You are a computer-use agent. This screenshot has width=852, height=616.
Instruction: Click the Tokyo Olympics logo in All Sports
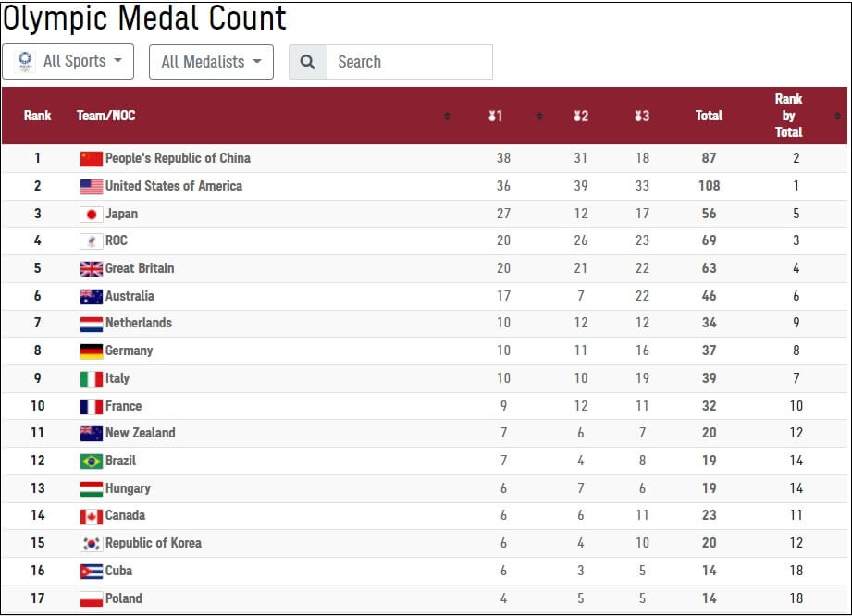(25, 61)
